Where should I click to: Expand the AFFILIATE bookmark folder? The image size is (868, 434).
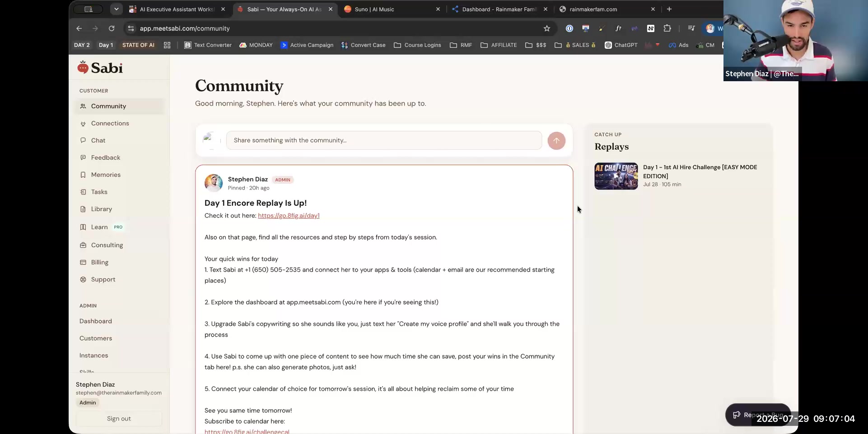499,45
